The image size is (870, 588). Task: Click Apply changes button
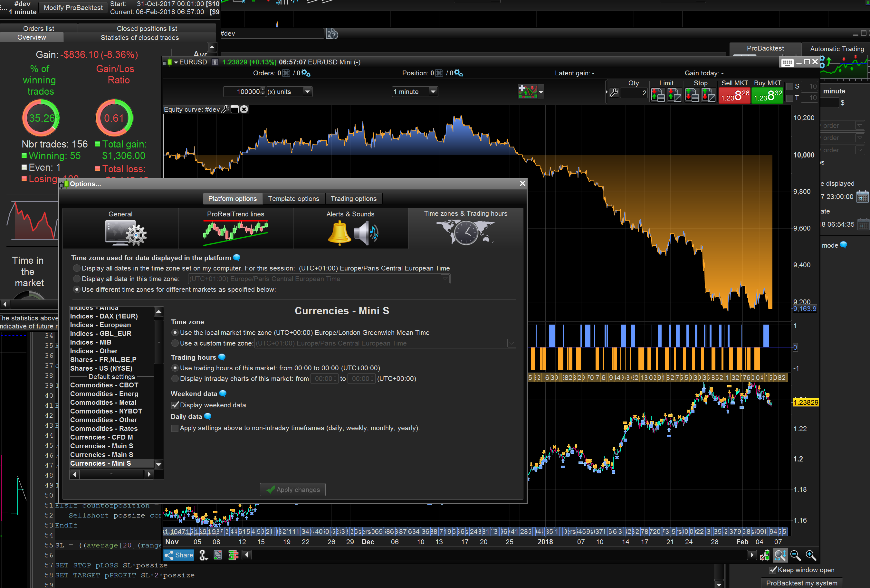[293, 489]
